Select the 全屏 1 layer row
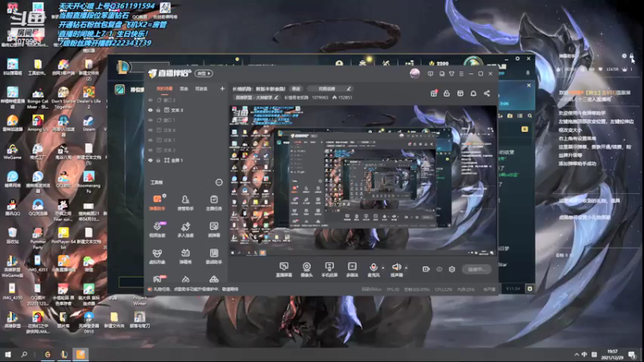Image resolution: width=644 pixels, height=362 pixels. [x=187, y=160]
